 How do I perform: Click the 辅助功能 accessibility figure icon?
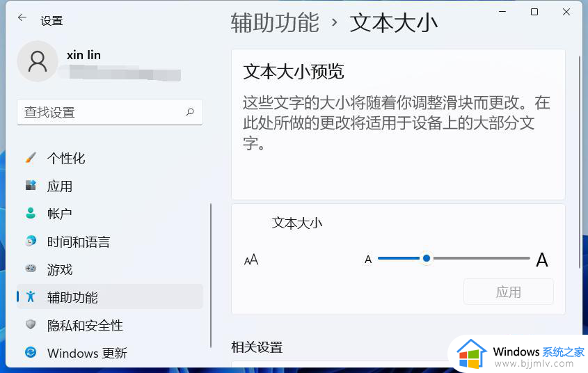pos(31,296)
